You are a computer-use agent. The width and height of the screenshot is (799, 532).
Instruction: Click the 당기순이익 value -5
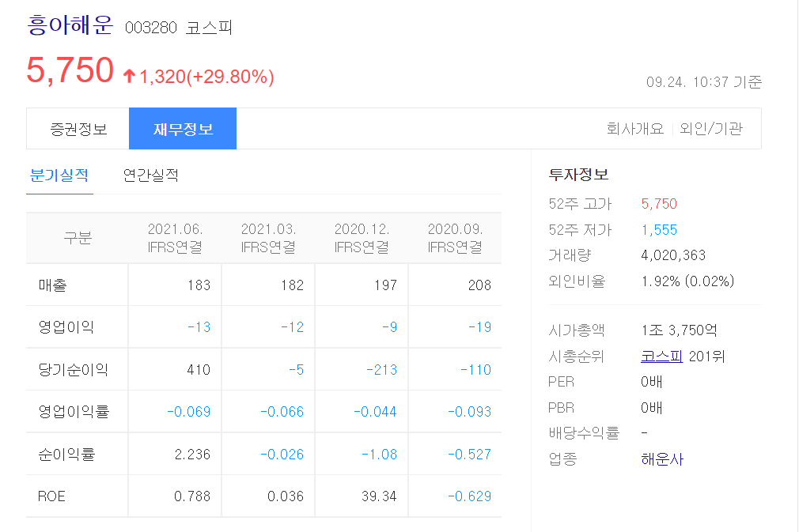tap(296, 370)
